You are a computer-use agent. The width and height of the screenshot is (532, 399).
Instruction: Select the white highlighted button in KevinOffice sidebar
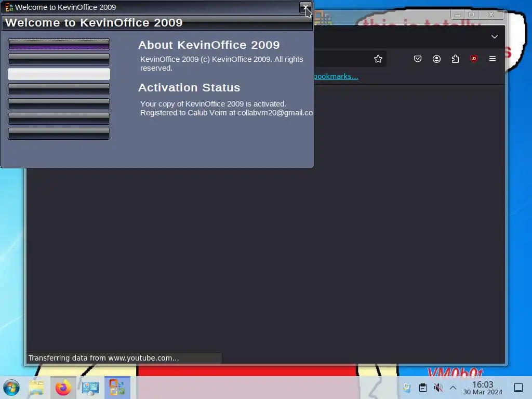click(x=59, y=74)
